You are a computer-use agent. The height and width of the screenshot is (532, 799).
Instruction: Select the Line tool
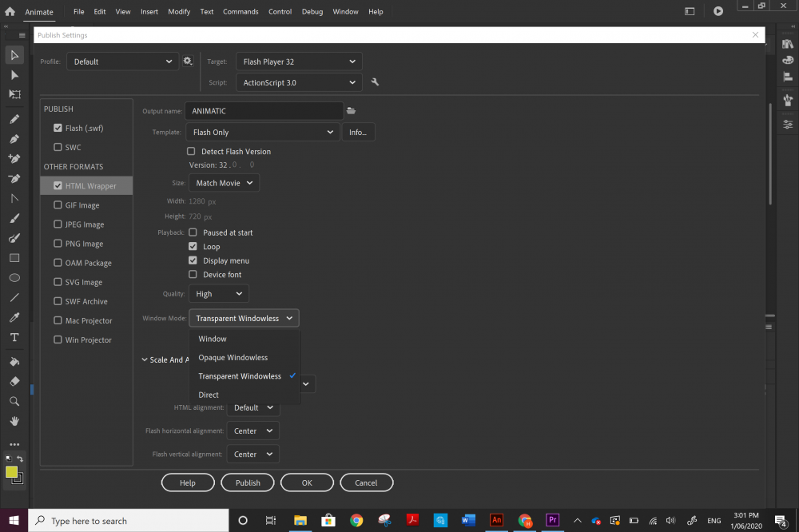[x=14, y=298]
